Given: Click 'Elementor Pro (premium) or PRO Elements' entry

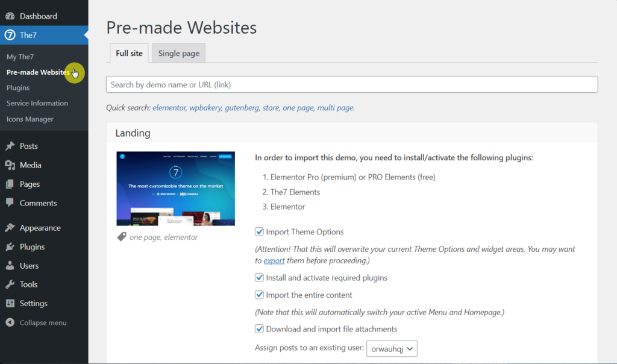Looking at the screenshot, I should (353, 177).
